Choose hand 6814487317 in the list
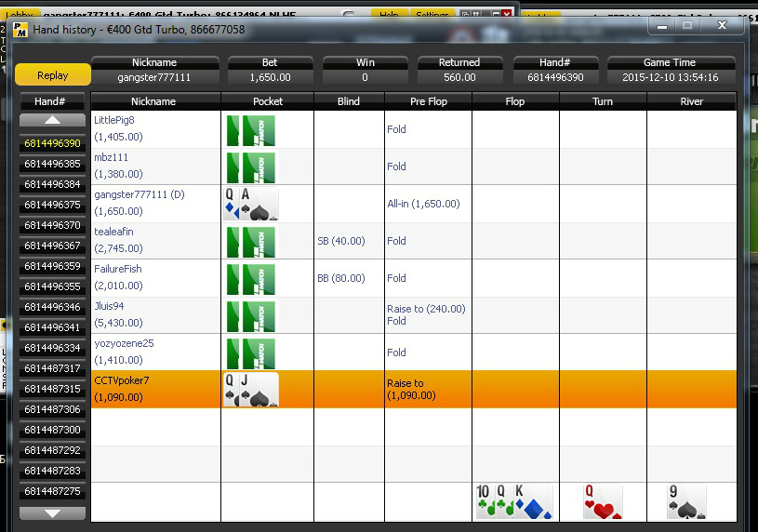Screen dimensions: 758x532 (x=53, y=368)
